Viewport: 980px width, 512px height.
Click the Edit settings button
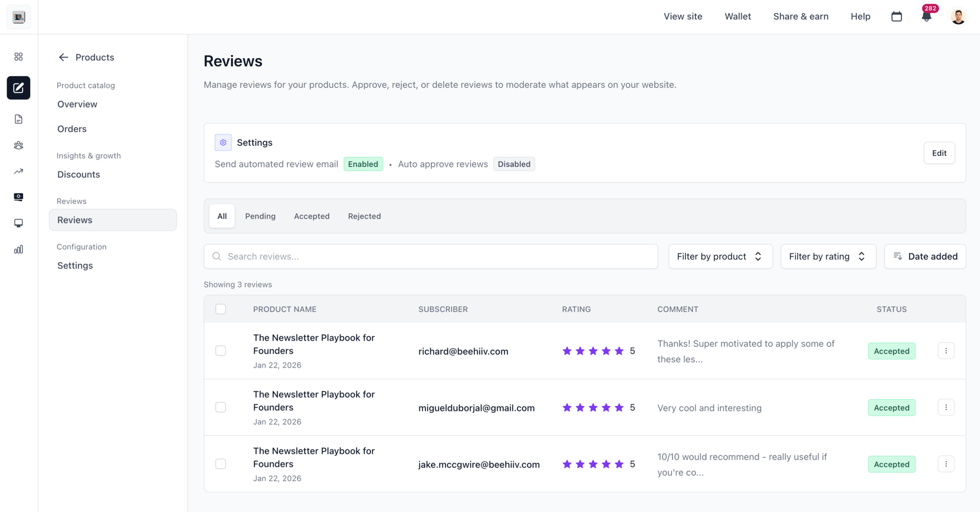[x=939, y=153]
